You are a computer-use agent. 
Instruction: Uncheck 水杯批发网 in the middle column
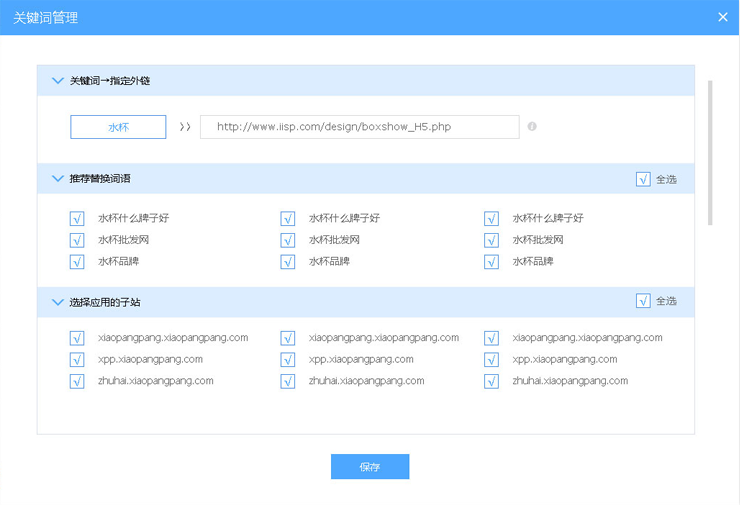tap(288, 240)
